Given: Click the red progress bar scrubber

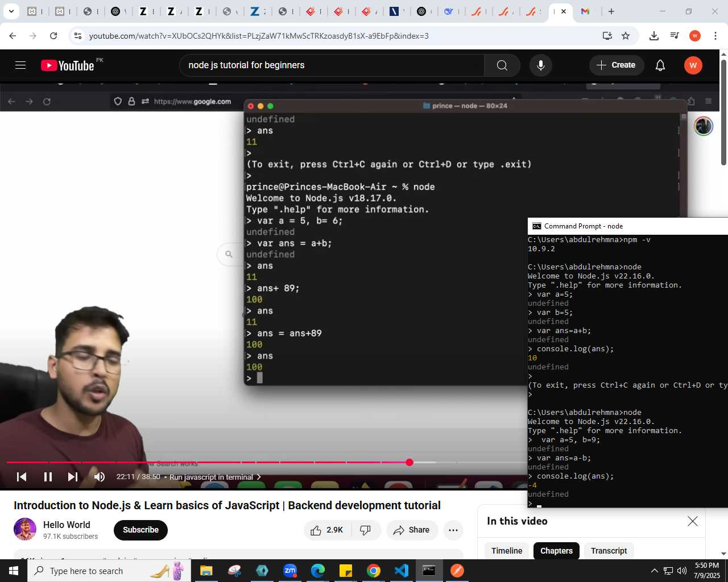Looking at the screenshot, I should 409,463.
